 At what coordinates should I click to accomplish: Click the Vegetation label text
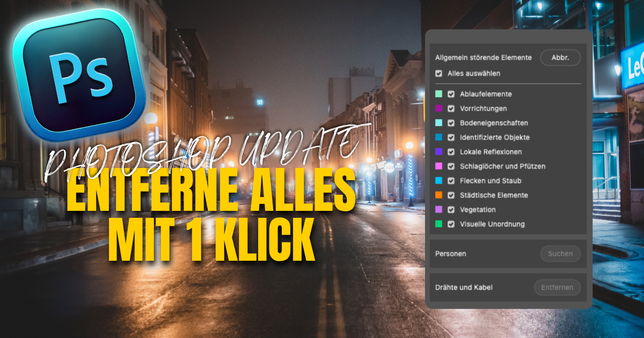pyautogui.click(x=478, y=210)
